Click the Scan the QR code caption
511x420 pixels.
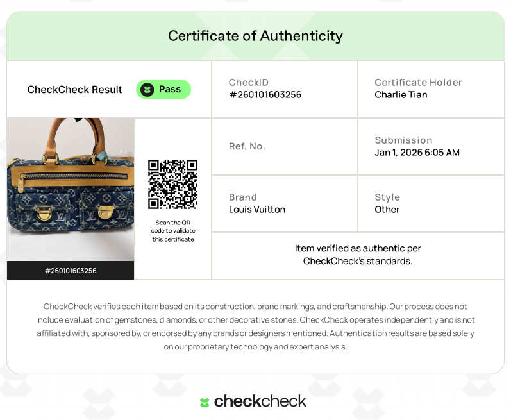(172, 231)
